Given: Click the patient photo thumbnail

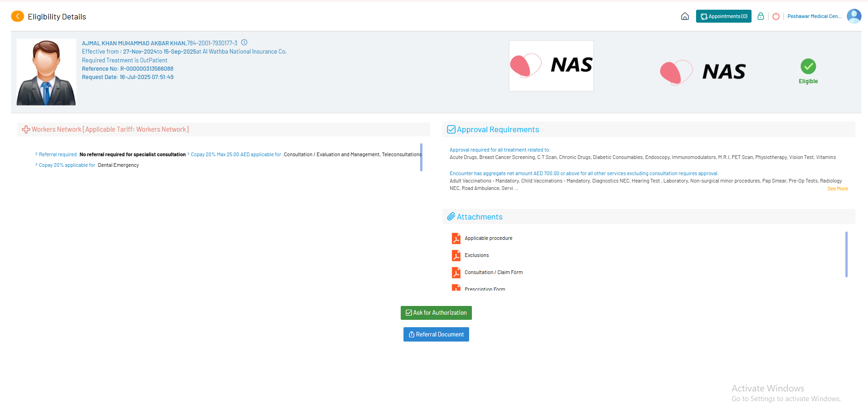Looking at the screenshot, I should 46,72.
